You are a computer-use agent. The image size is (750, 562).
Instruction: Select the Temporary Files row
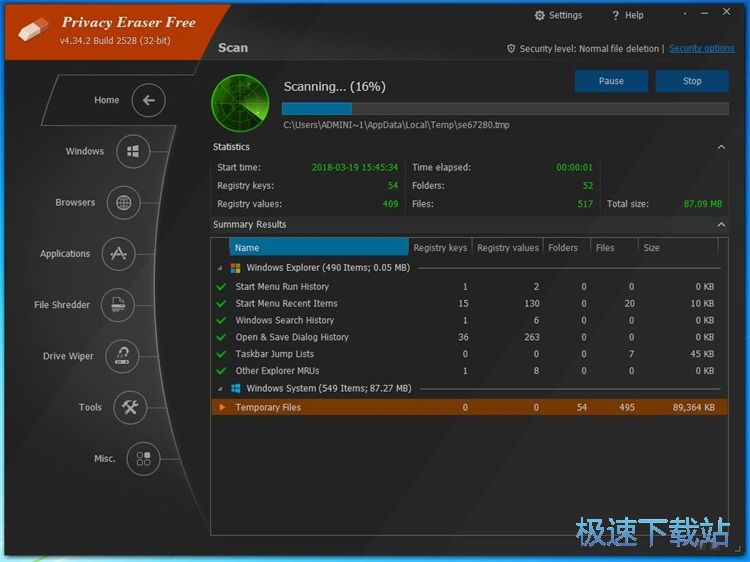469,407
